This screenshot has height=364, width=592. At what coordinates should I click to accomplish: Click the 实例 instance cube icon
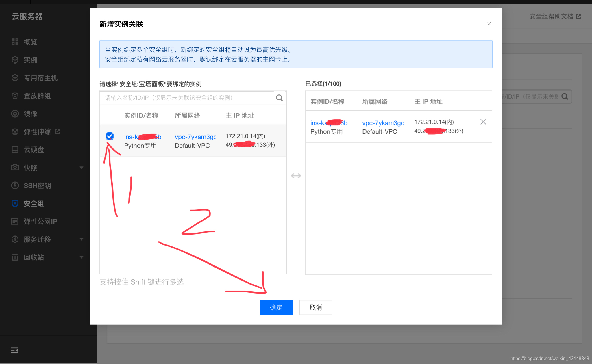(x=15, y=60)
